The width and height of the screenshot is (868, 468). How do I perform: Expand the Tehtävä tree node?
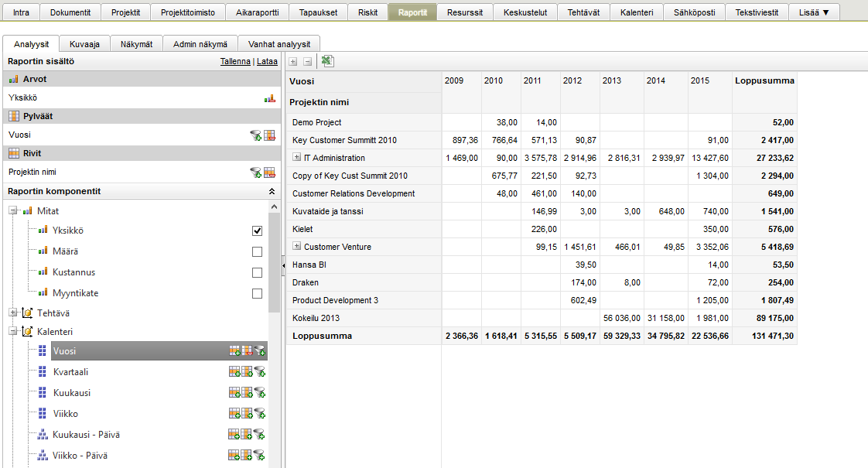coord(12,313)
